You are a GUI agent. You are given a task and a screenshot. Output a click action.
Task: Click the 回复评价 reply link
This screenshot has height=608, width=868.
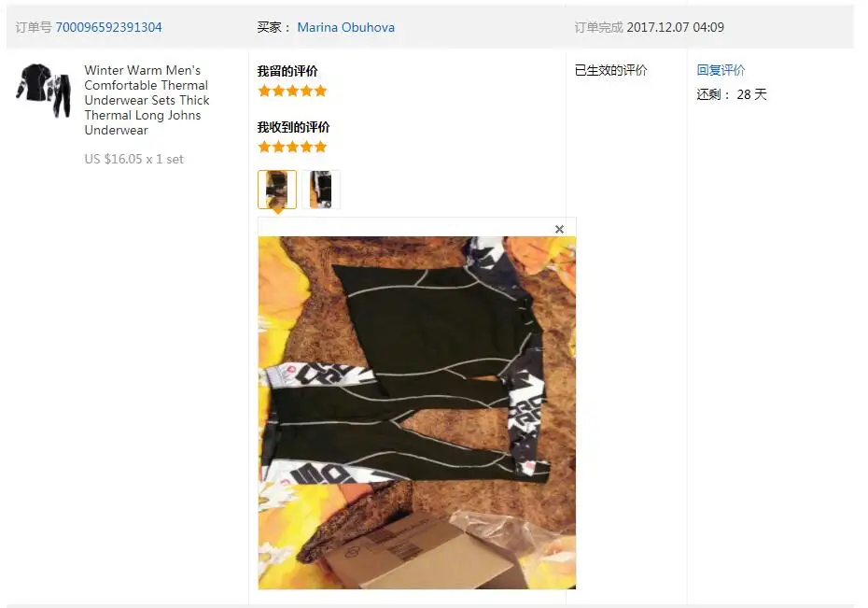pyautogui.click(x=721, y=70)
